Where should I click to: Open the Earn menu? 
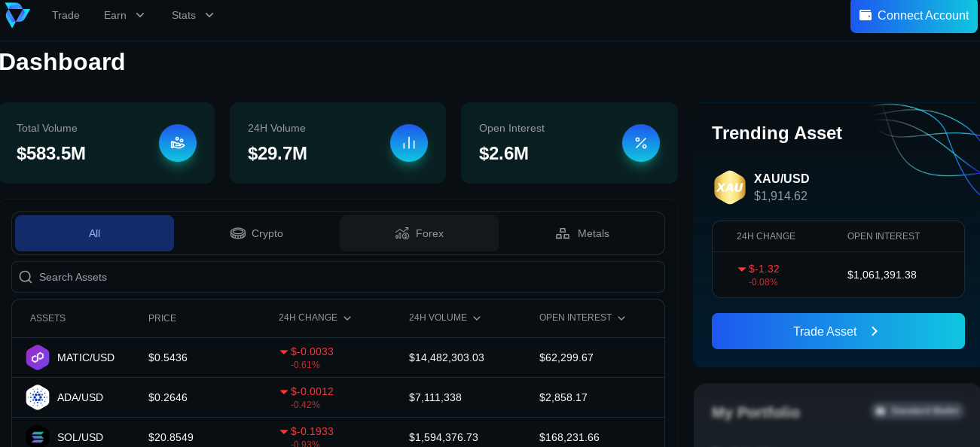(124, 15)
